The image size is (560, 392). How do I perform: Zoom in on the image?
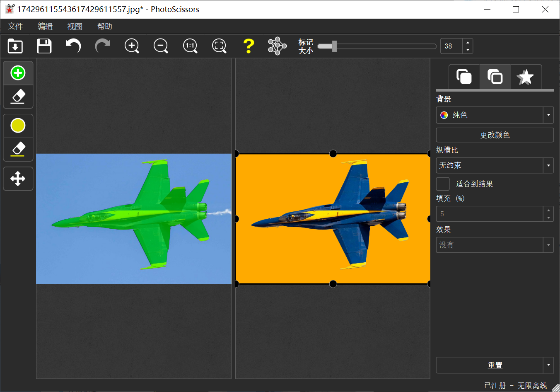132,46
